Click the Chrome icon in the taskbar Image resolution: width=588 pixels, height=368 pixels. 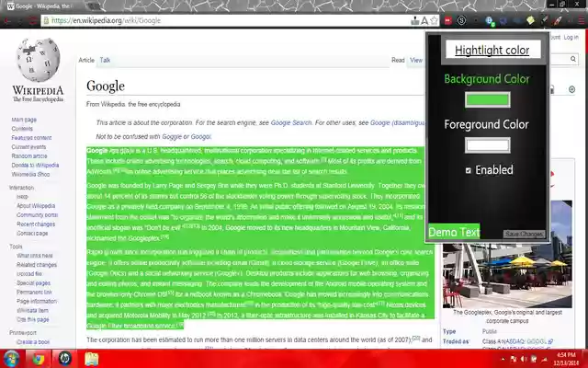pyautogui.click(x=38, y=359)
